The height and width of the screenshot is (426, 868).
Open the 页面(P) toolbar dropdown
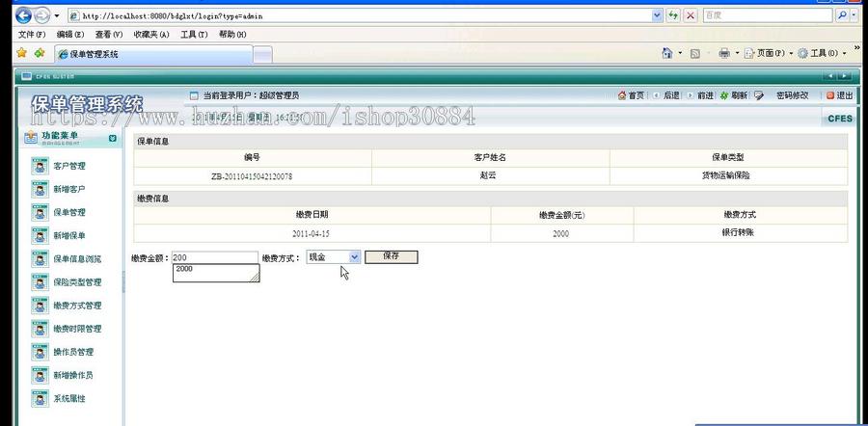(769, 53)
